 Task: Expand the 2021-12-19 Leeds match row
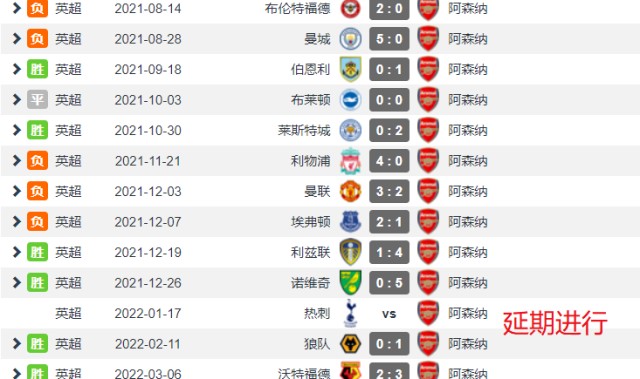(17, 252)
